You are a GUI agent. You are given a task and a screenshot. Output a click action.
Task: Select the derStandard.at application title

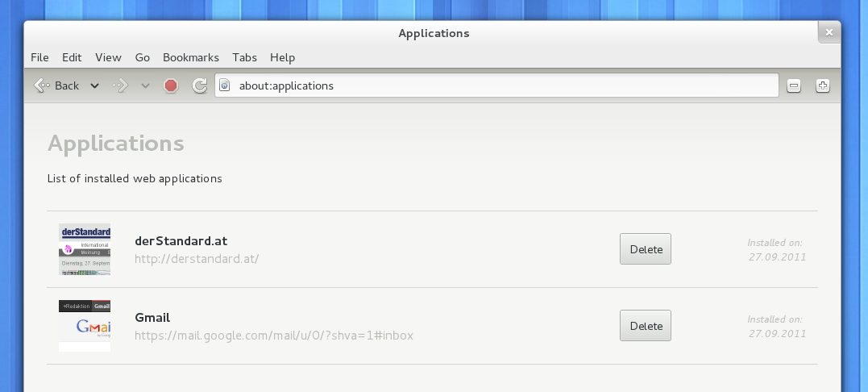click(181, 241)
